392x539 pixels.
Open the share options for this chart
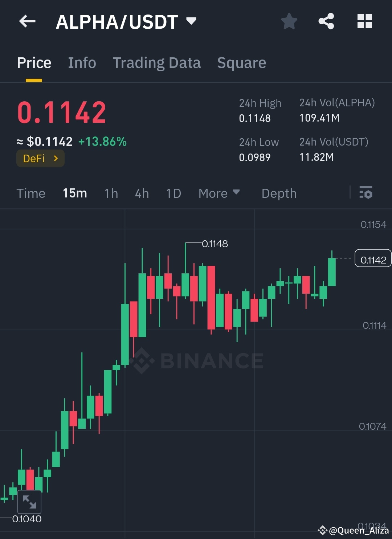pos(326,21)
